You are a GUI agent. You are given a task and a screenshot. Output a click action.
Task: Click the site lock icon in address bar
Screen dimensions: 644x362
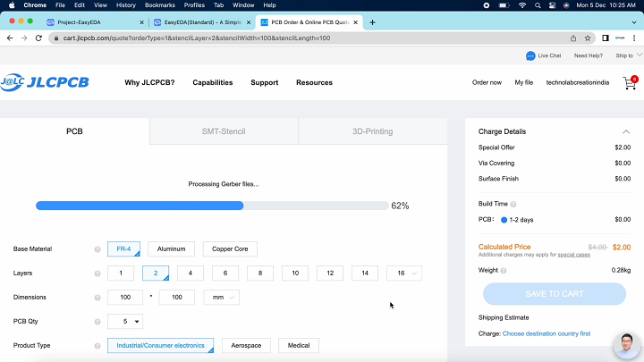[x=56, y=38]
